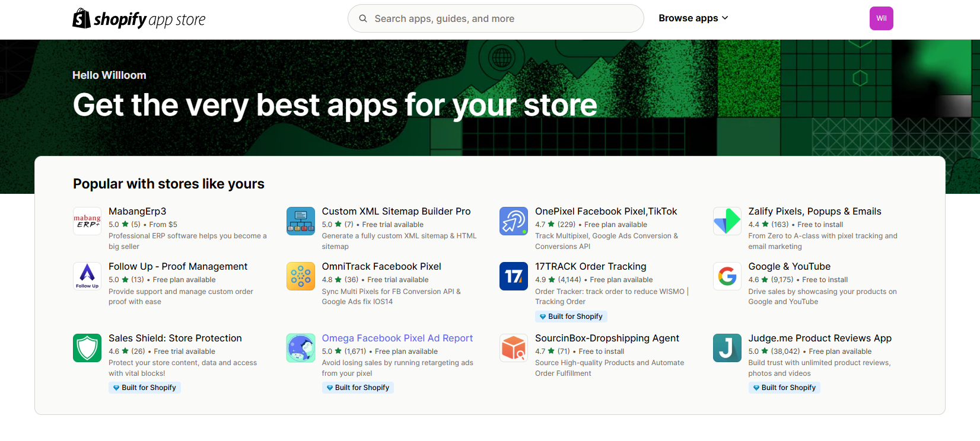Open Custom XML Sitemap Builder Pro link

[x=396, y=212]
